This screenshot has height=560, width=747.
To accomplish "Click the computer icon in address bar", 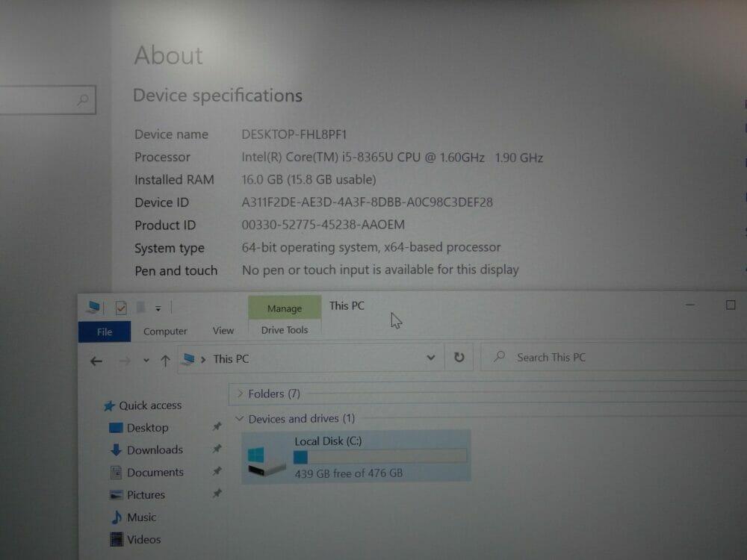I will 189,358.
